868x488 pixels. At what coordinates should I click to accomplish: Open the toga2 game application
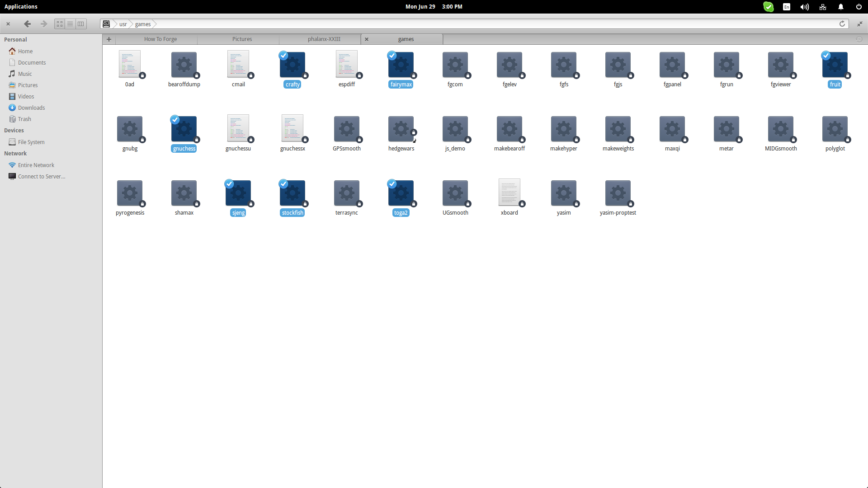tap(400, 193)
